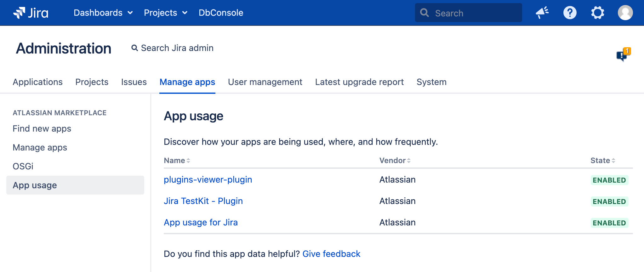Sort table by Vendor column
Image resolution: width=644 pixels, height=272 pixels.
point(395,161)
